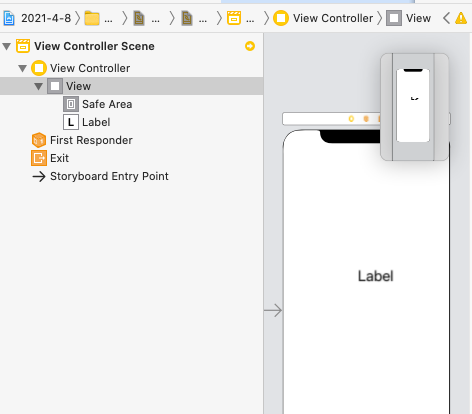The height and width of the screenshot is (414, 472).
Task: Select First Responder in the outline
Action: (91, 140)
